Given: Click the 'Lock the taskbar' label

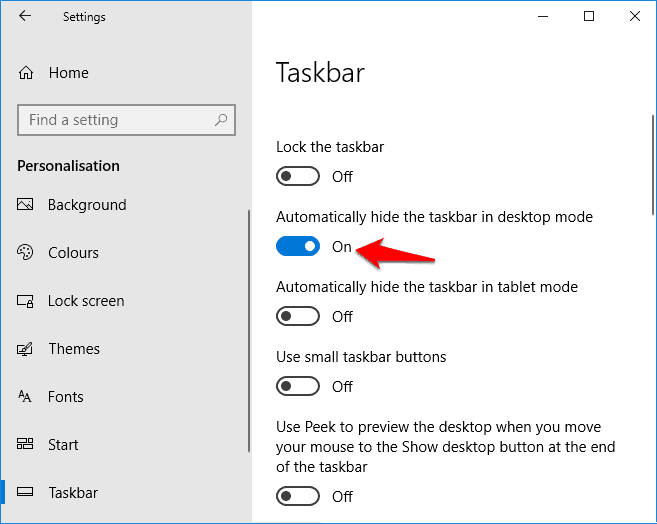Looking at the screenshot, I should (x=330, y=147).
